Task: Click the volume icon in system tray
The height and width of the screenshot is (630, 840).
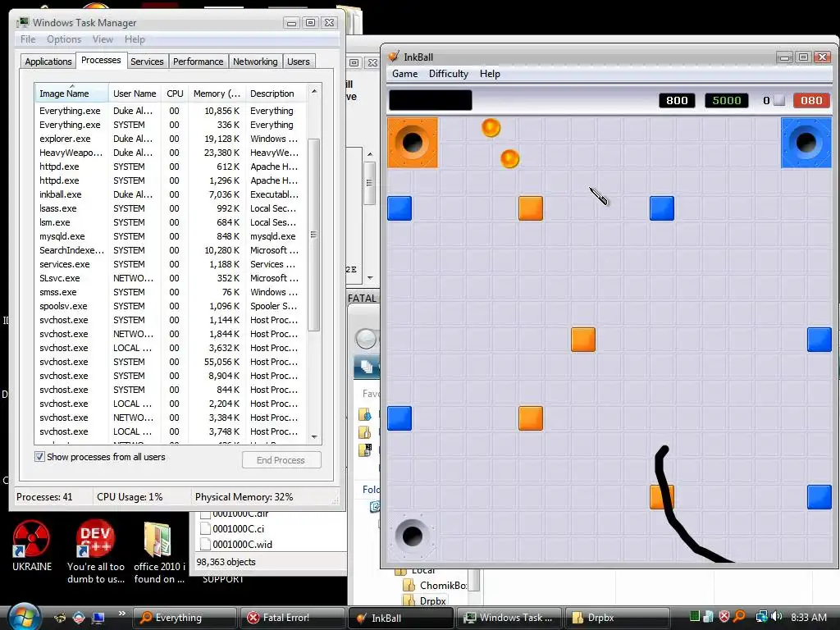Action: 778,617
